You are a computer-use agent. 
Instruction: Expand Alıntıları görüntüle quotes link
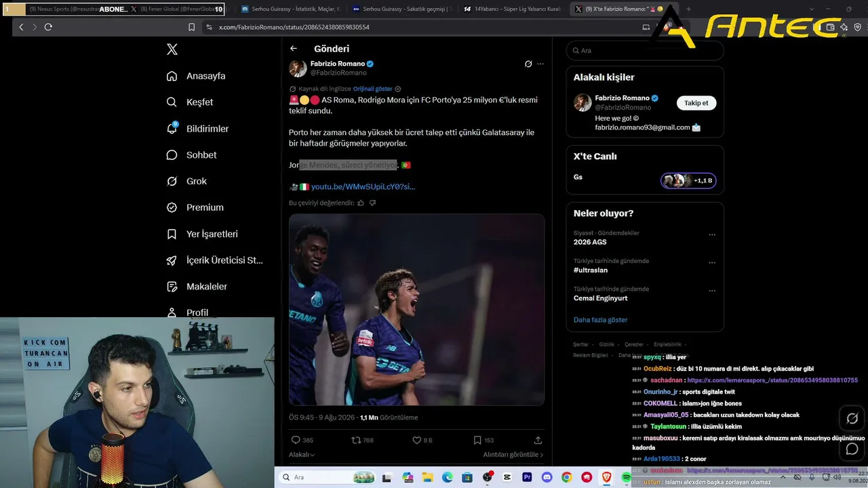click(x=513, y=455)
